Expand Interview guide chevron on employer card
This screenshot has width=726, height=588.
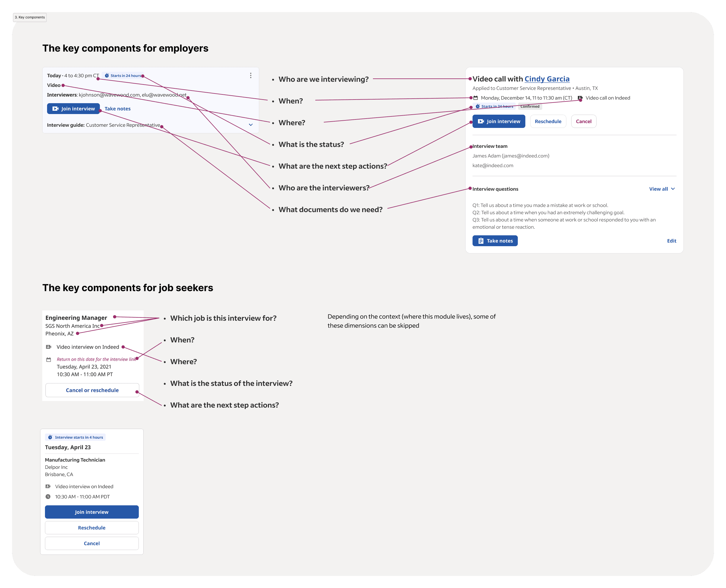(250, 125)
